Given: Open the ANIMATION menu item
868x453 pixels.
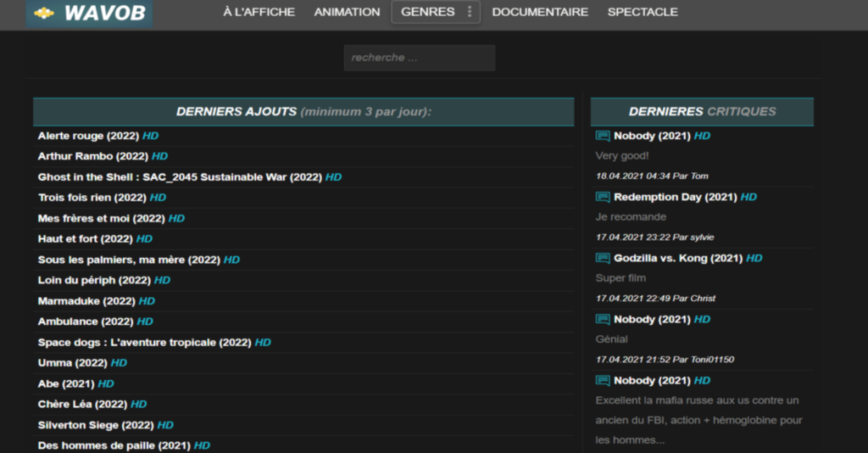Looking at the screenshot, I should coord(347,12).
